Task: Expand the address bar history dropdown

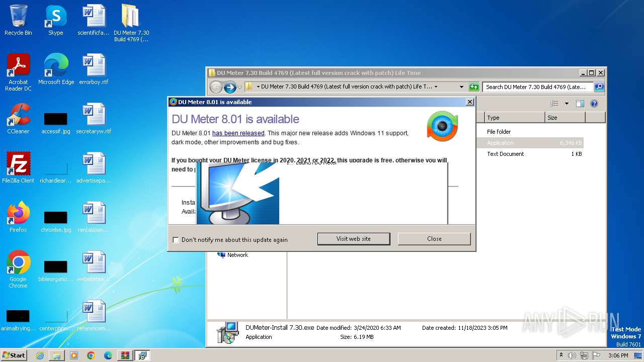Action: pos(461,87)
